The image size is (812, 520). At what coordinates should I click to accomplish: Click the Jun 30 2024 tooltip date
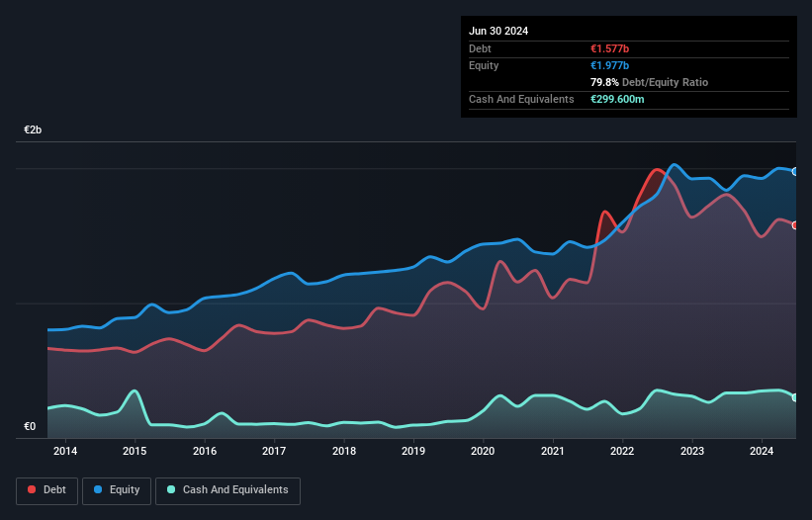tap(498, 31)
